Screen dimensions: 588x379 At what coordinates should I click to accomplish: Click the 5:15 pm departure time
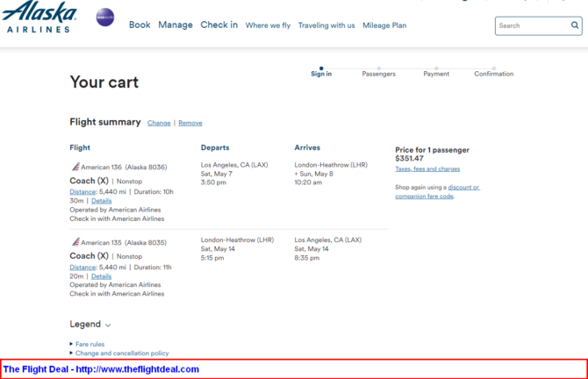pyautogui.click(x=212, y=258)
